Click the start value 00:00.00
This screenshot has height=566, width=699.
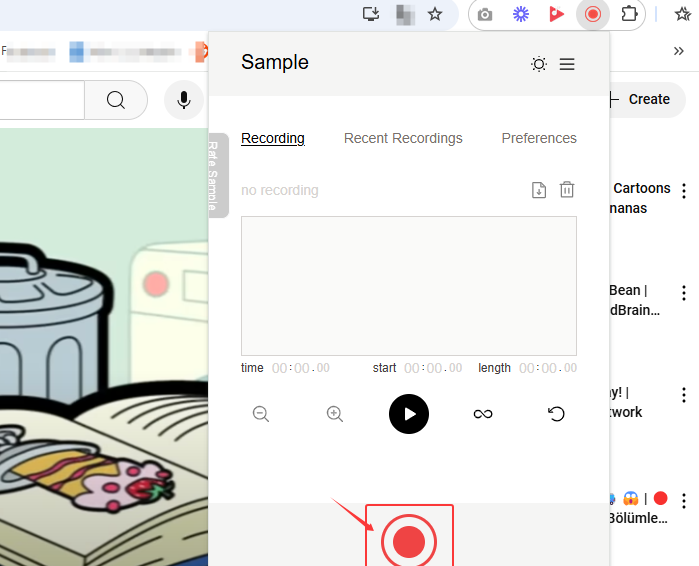[x=433, y=368]
